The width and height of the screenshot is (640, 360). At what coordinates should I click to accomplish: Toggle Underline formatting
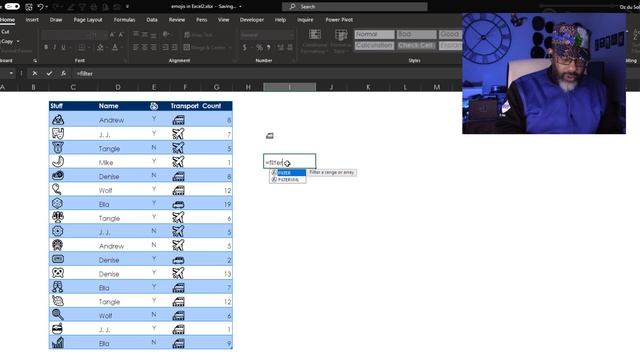pyautogui.click(x=63, y=48)
